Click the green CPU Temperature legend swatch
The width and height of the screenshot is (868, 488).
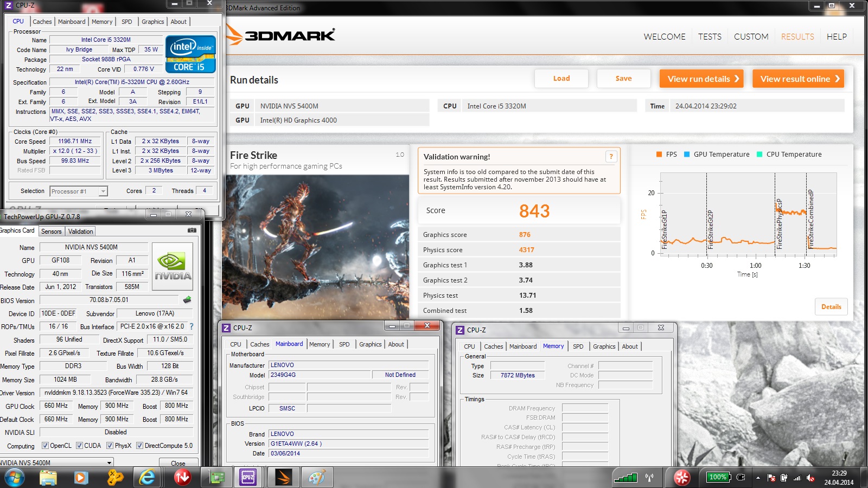pyautogui.click(x=759, y=155)
